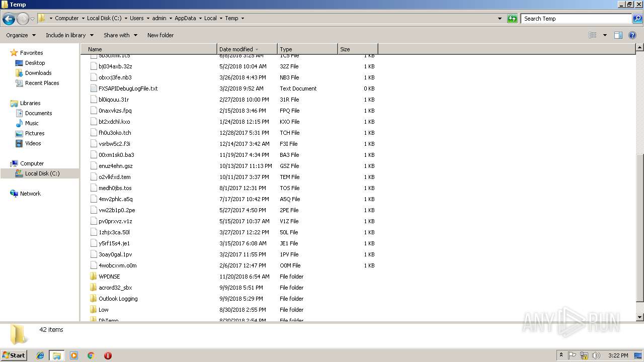Screen dimensions: 644x362
Task: Select Music library
Action: [32, 123]
